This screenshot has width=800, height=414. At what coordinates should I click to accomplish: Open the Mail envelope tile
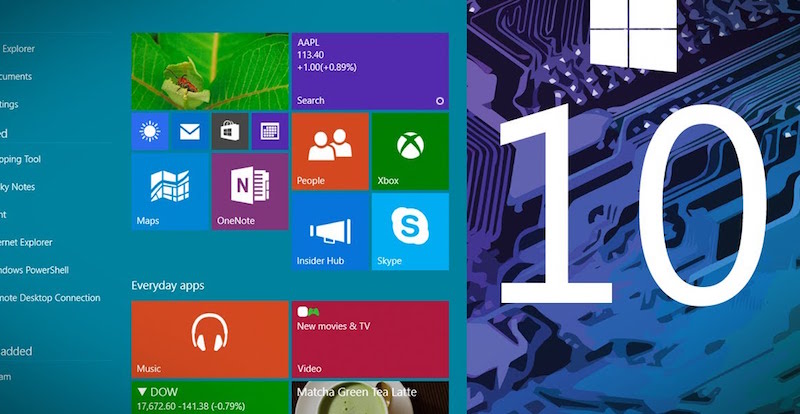190,132
